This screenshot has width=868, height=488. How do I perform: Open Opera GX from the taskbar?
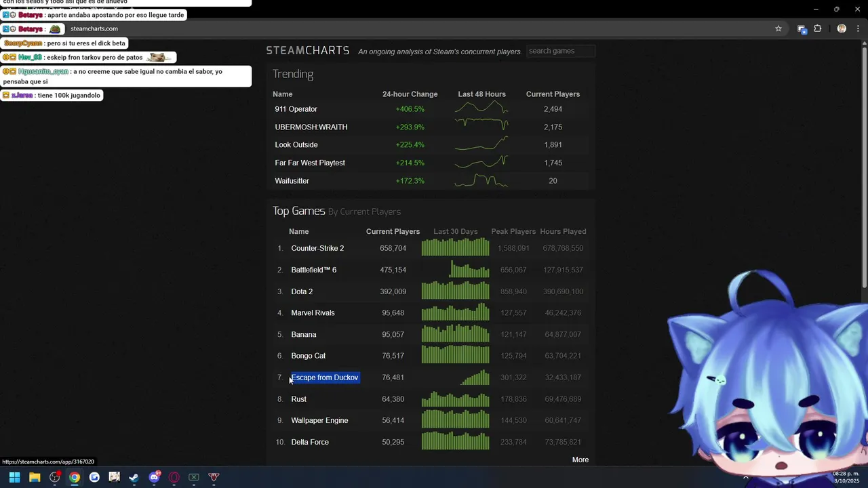[174, 477]
